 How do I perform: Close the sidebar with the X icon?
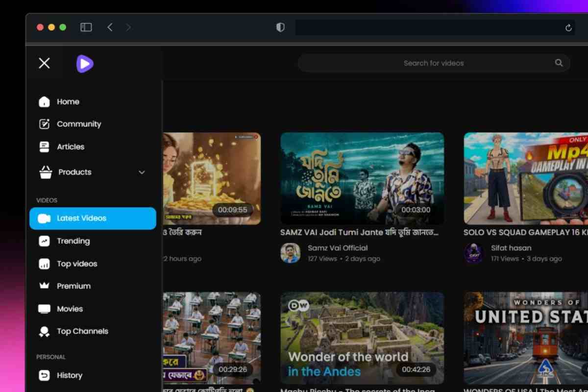(x=44, y=63)
